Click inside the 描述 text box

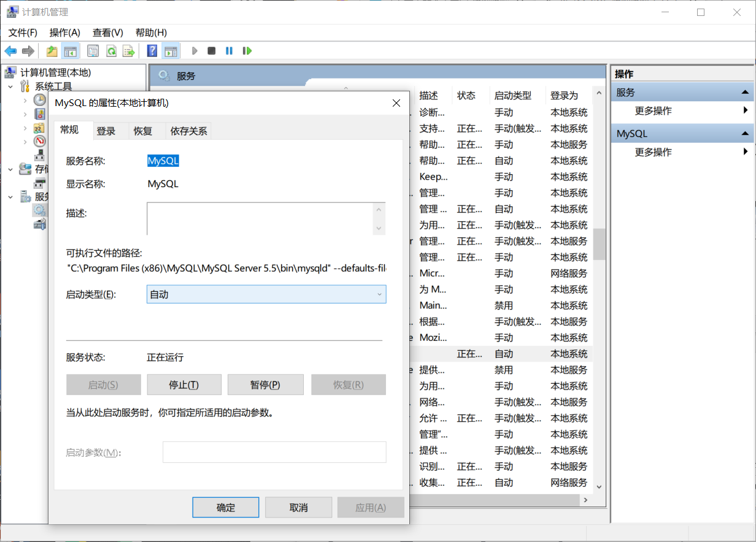(260, 219)
